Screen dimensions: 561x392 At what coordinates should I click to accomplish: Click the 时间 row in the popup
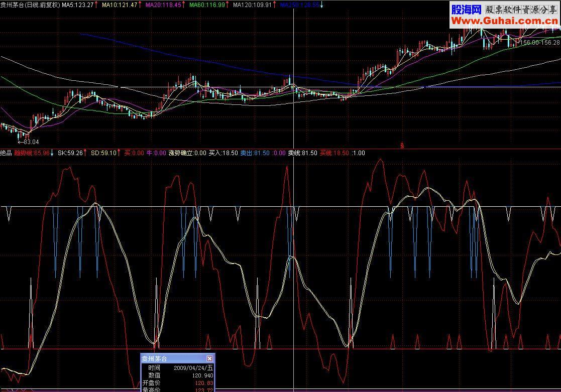coord(178,368)
